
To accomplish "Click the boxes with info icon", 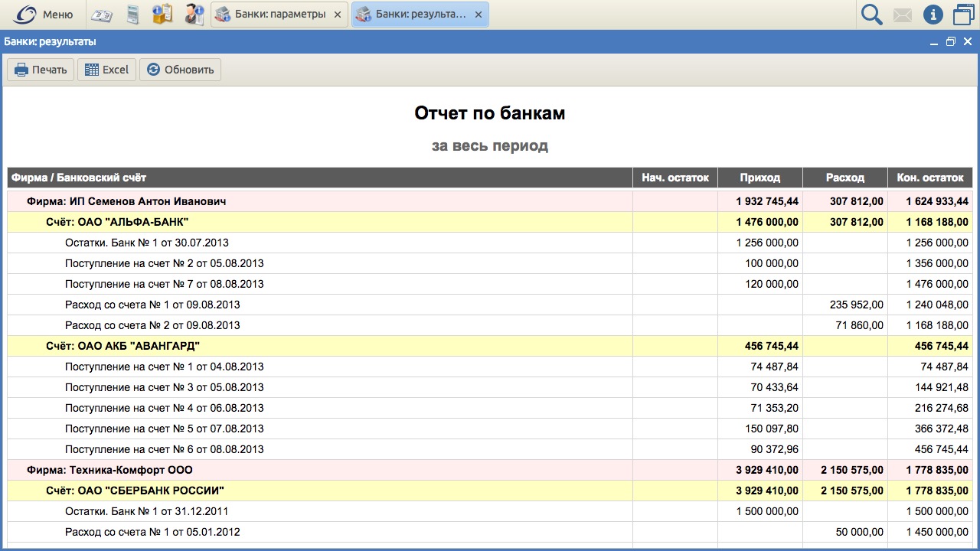I will (x=162, y=15).
